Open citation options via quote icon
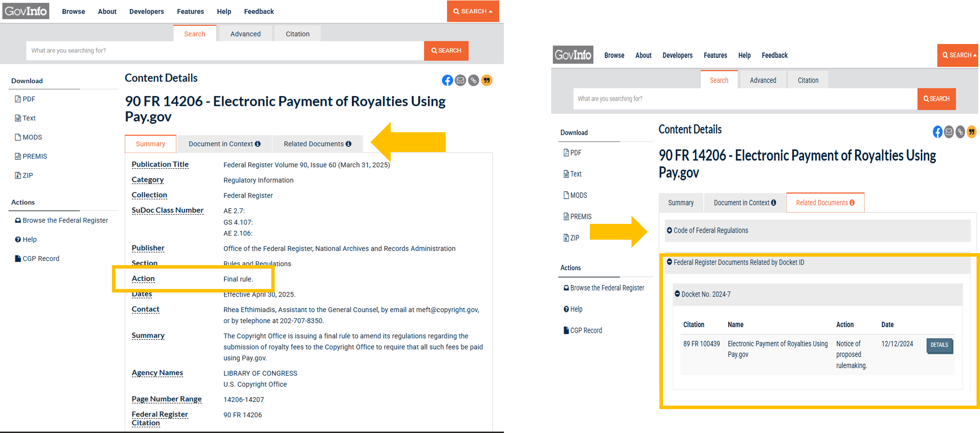 tap(487, 80)
